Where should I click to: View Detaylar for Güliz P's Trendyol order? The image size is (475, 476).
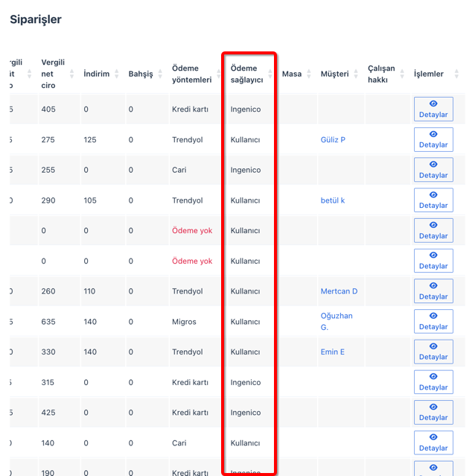pyautogui.click(x=433, y=140)
